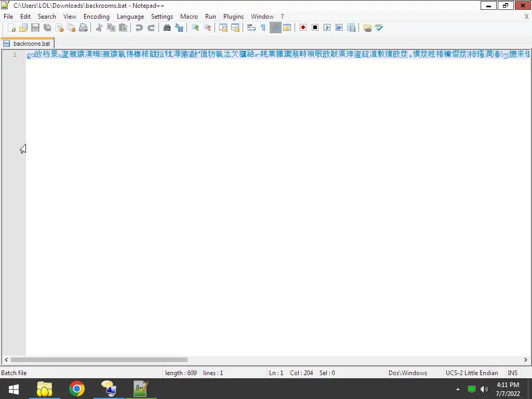Click the Synchronize Vertical Scrolling icon
532x399 pixels.
pos(223,28)
